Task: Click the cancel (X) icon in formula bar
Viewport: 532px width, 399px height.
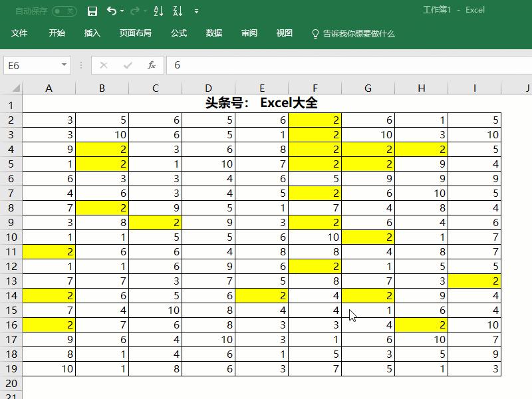Action: pyautogui.click(x=103, y=66)
